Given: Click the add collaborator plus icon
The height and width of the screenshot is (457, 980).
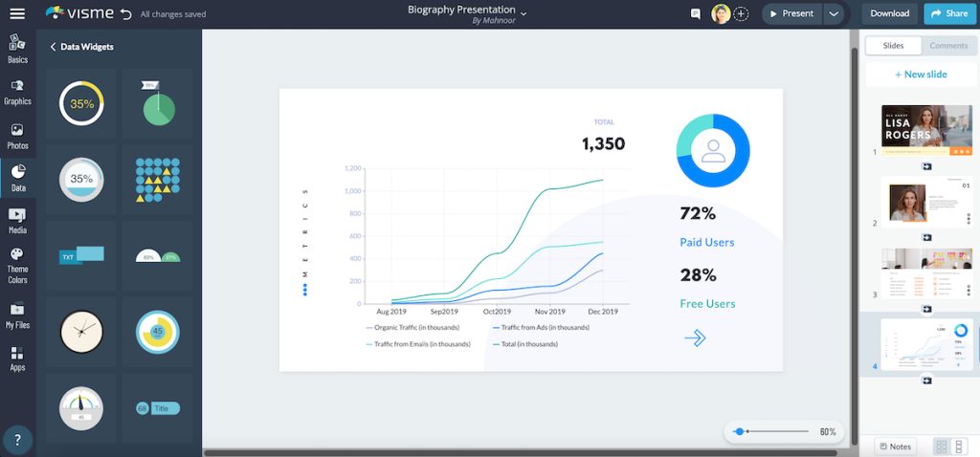Looking at the screenshot, I should click(x=740, y=14).
